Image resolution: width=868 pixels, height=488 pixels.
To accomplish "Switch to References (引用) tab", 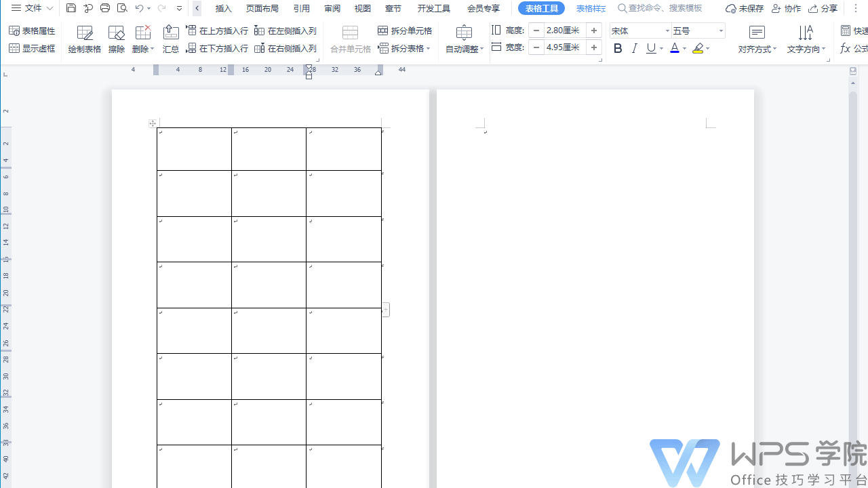I will 302,9.
